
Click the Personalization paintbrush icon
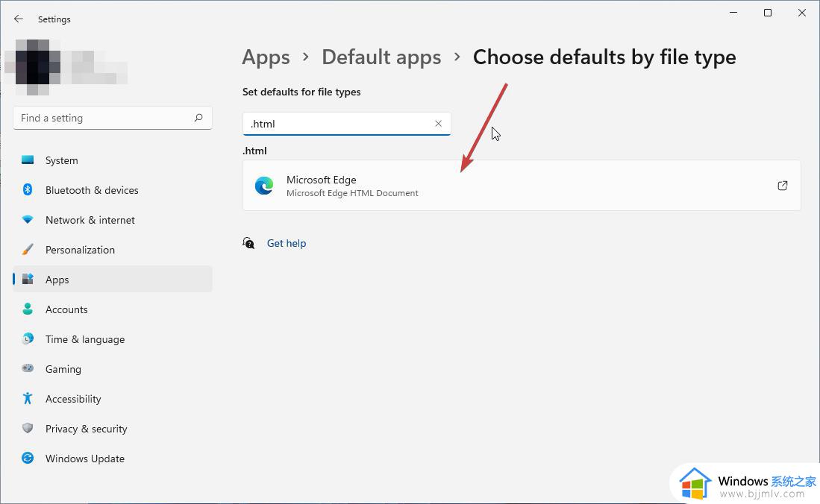point(28,249)
